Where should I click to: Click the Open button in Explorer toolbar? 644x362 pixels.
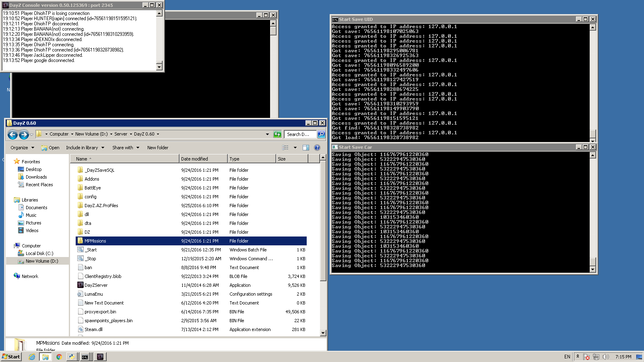click(50, 148)
